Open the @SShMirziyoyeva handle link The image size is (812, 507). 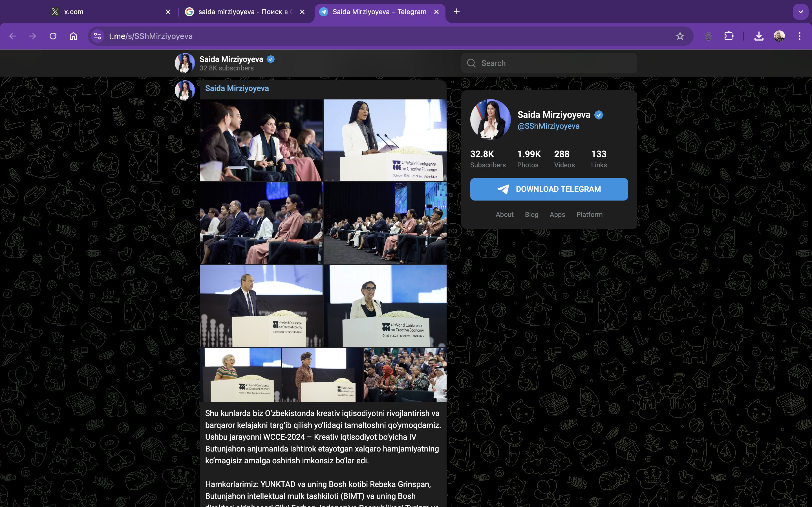(x=548, y=126)
